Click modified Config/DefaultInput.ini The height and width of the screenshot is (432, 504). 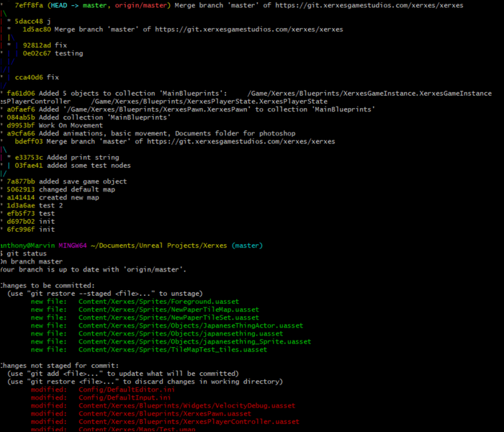click(x=101, y=397)
